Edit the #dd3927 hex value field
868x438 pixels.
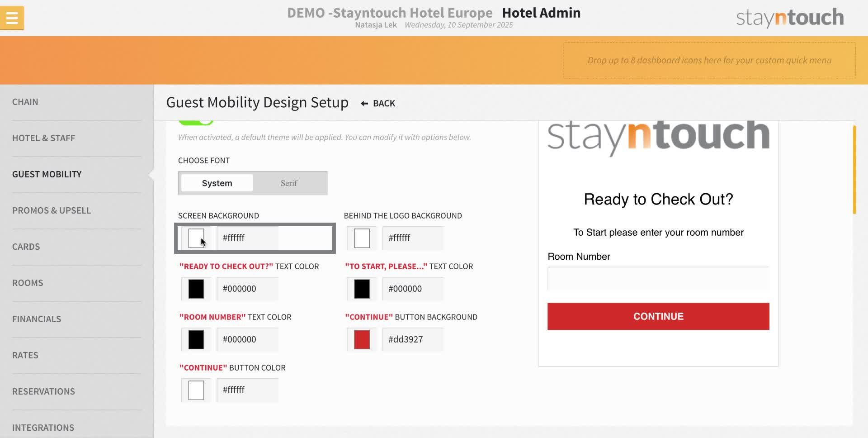(413, 339)
